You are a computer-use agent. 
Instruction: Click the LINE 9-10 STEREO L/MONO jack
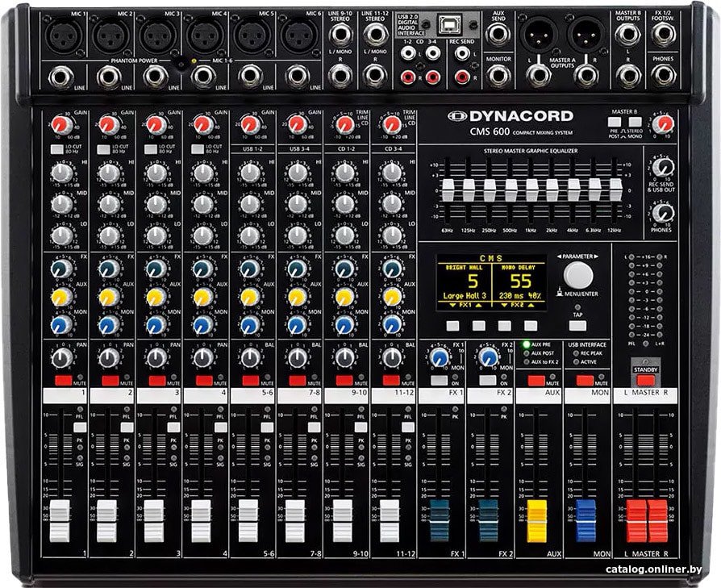click(x=340, y=35)
